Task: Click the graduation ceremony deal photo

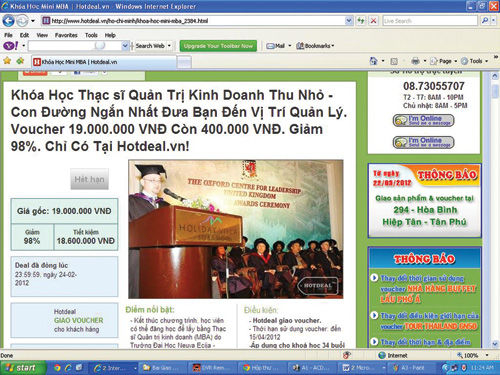Action: pyautogui.click(x=236, y=229)
